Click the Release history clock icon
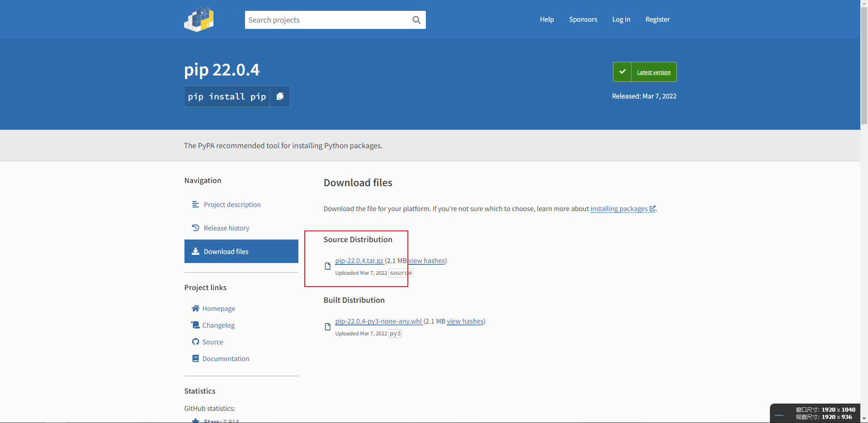 [195, 228]
